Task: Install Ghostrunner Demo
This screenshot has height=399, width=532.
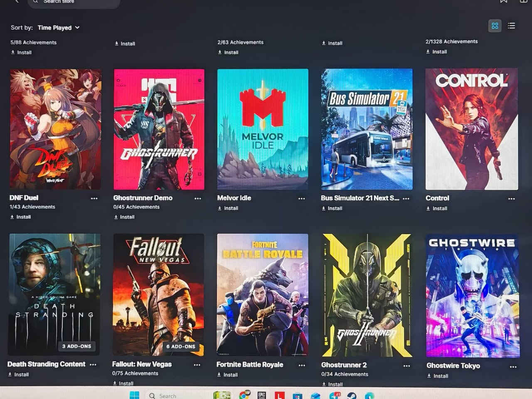Action: click(x=124, y=217)
